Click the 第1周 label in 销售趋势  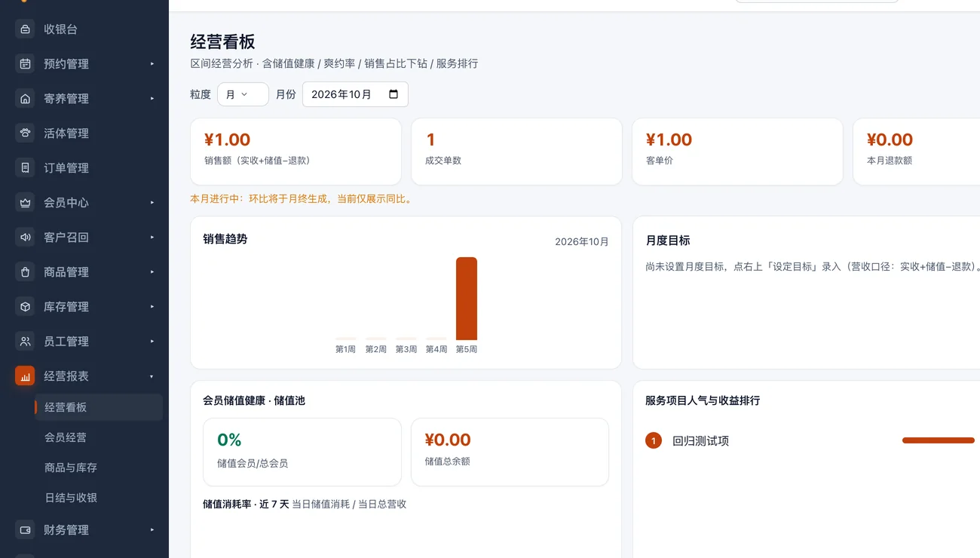coord(346,349)
